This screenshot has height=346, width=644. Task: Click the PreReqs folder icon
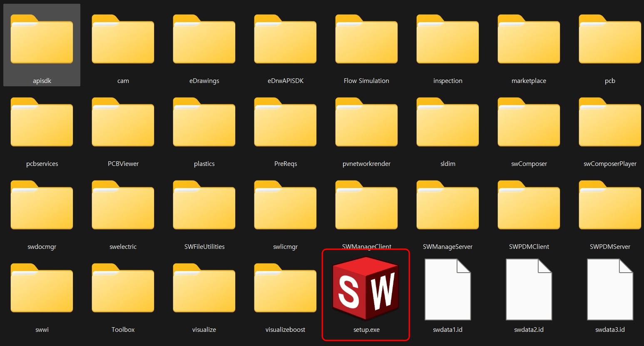(x=285, y=122)
